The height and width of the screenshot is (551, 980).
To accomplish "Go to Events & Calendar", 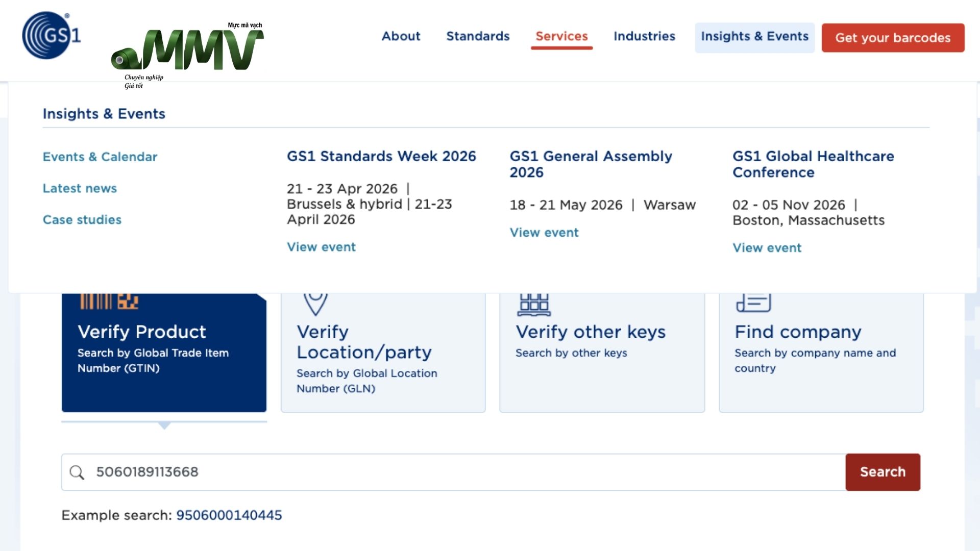I will pyautogui.click(x=100, y=157).
